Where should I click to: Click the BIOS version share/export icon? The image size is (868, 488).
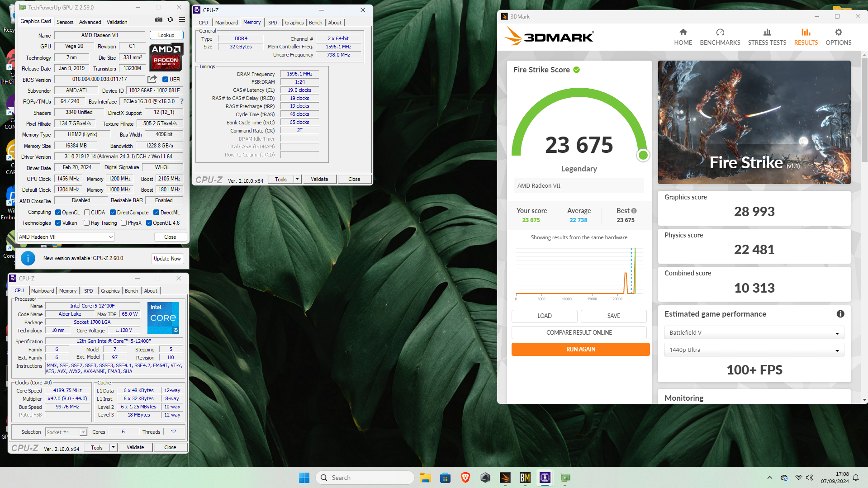pyautogui.click(x=152, y=79)
